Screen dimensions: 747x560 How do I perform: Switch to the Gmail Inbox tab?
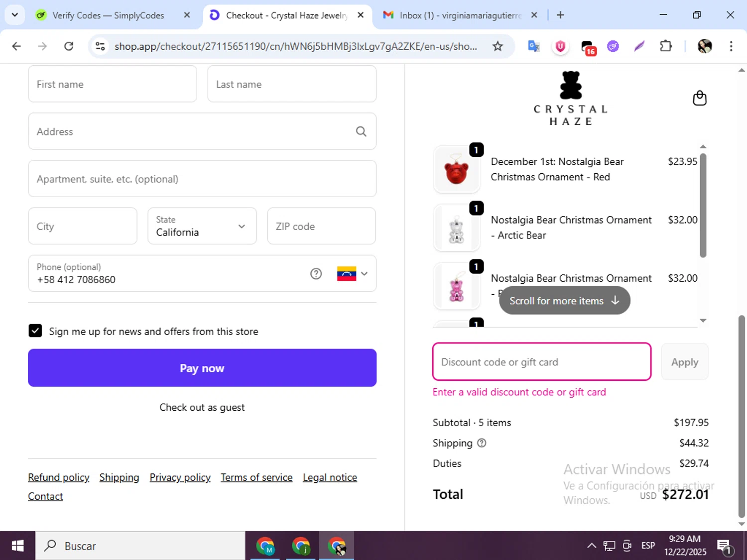453,15
